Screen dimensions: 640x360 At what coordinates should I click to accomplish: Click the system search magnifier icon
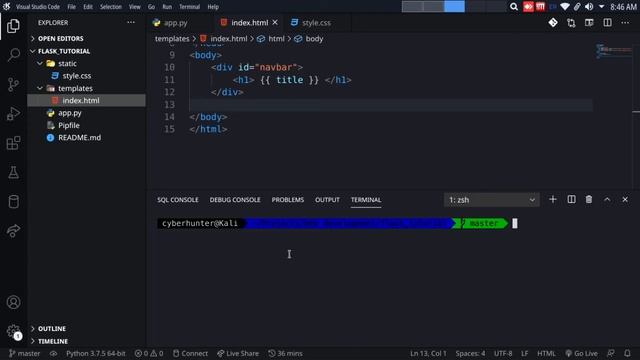pyautogui.click(x=514, y=7)
